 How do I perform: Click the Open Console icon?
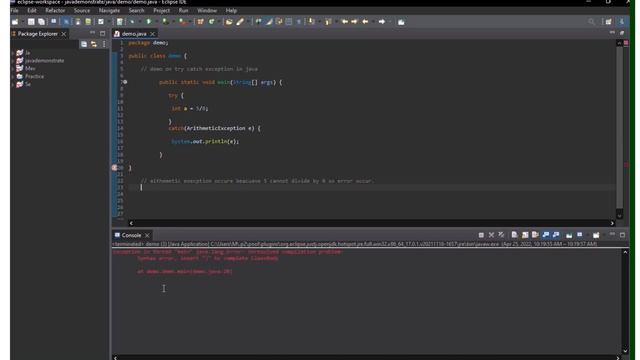tap(596, 235)
